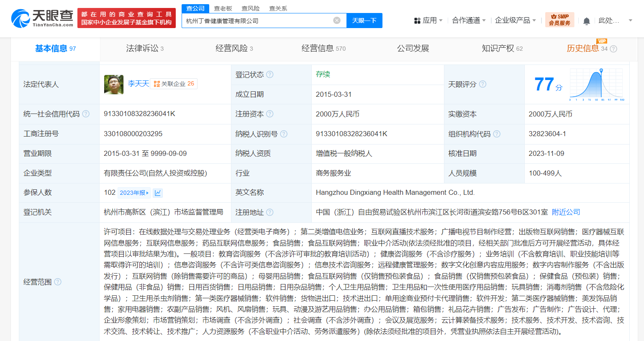Click help icon beside 天眼评分
This screenshot has width=644, height=341.
point(482,84)
